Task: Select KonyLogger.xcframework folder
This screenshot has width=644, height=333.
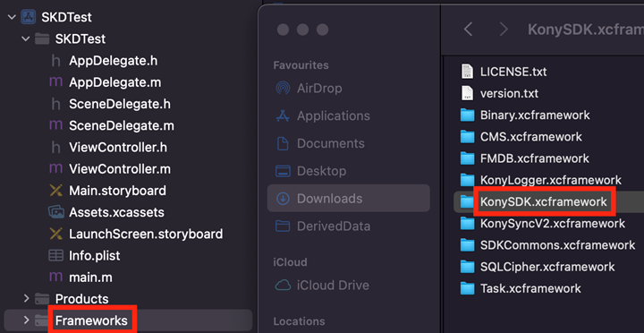Action: [x=551, y=180]
